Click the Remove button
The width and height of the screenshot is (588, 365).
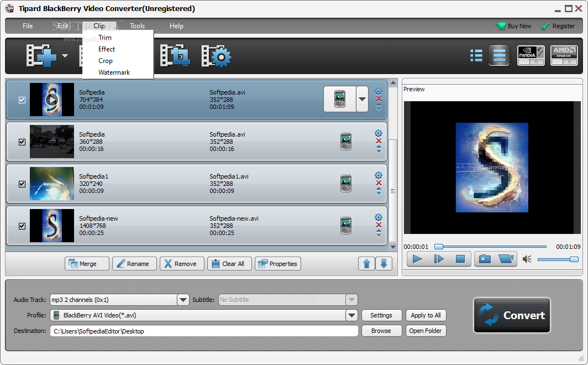click(x=182, y=264)
